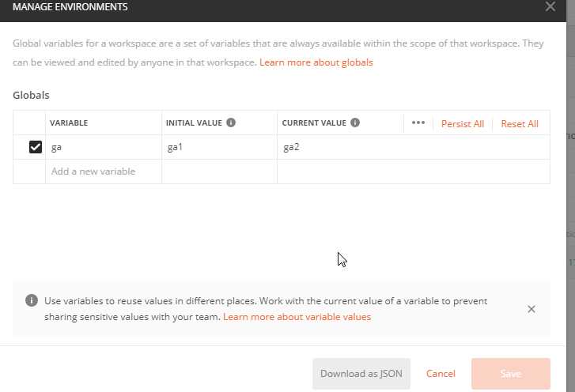Click the Initial Value info icon
575x392 pixels.
coord(231,123)
